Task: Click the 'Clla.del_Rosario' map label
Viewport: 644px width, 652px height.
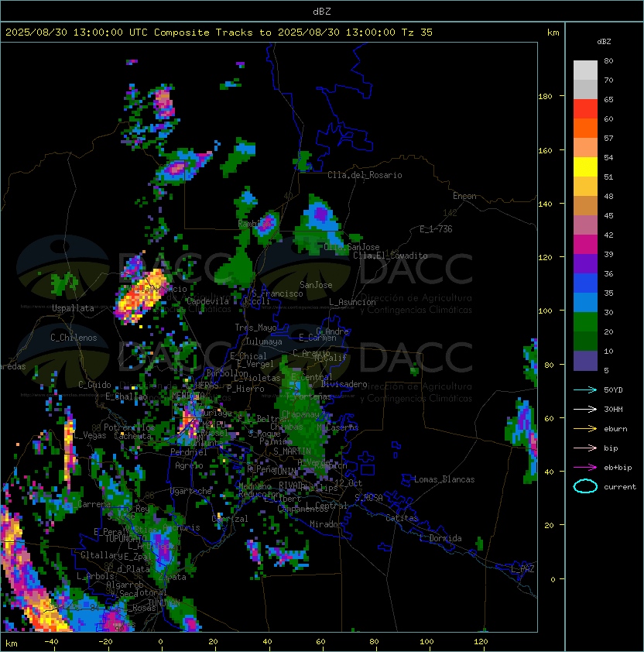Action: 365,175
